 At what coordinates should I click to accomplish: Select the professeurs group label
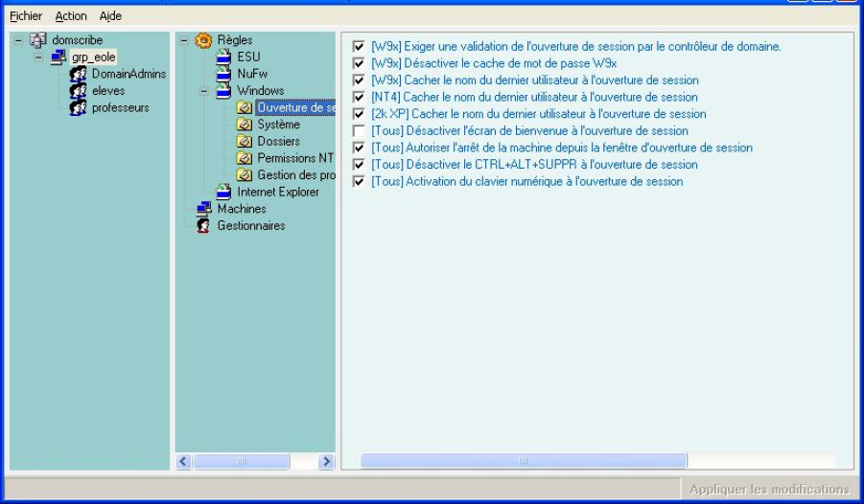tap(121, 108)
